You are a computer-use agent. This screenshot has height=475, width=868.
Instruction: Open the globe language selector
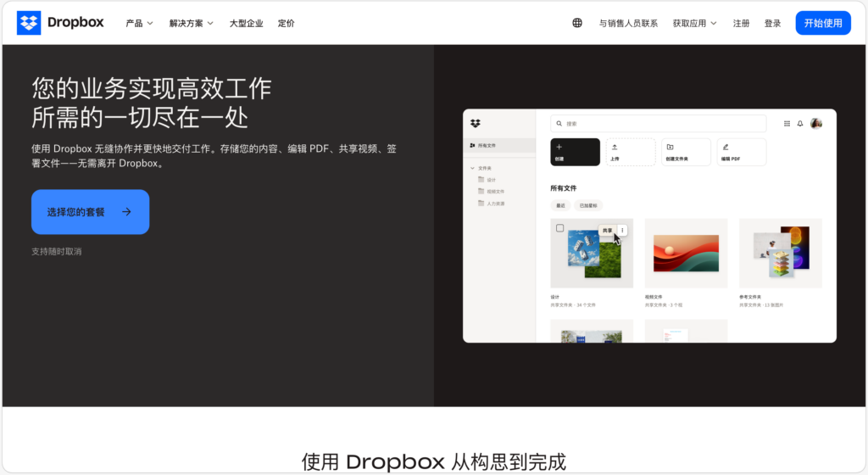pyautogui.click(x=576, y=23)
